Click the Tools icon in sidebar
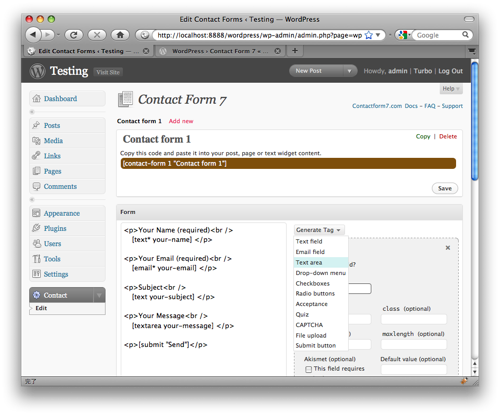The width and height of the screenshot is (500, 415). (36, 259)
